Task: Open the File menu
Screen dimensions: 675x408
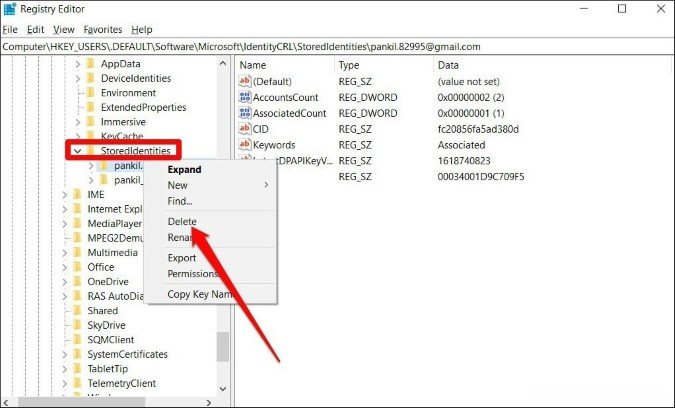Action: point(10,29)
